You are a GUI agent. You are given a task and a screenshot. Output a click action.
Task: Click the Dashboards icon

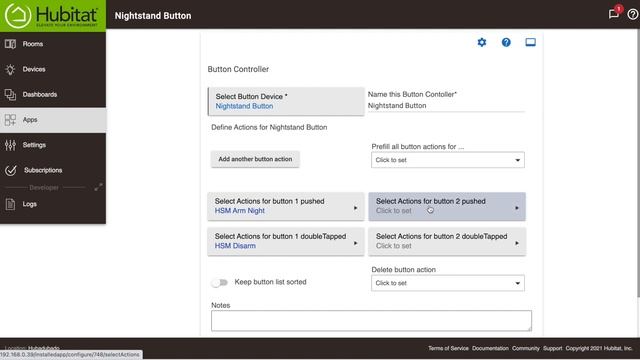(x=10, y=94)
